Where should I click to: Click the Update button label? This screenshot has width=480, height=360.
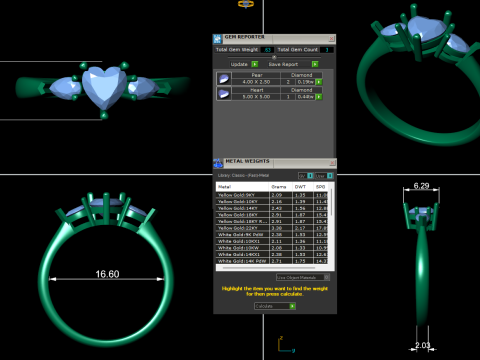(x=239, y=64)
